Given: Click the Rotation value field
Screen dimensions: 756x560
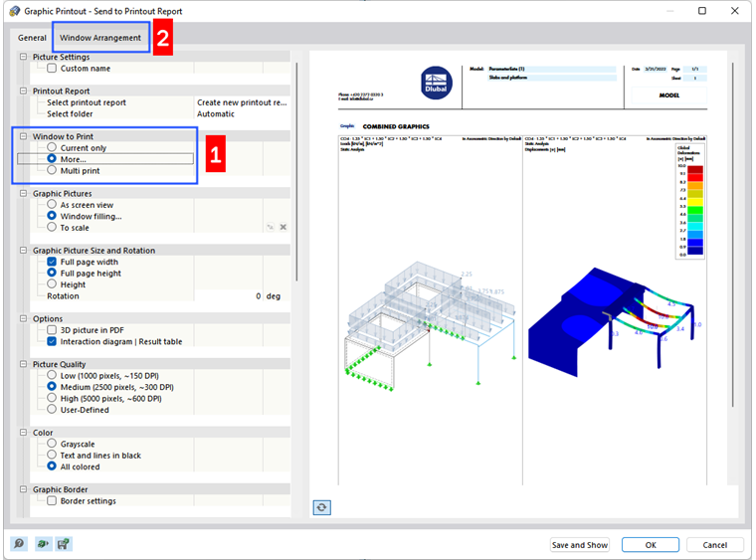Looking at the screenshot, I should coord(229,295).
